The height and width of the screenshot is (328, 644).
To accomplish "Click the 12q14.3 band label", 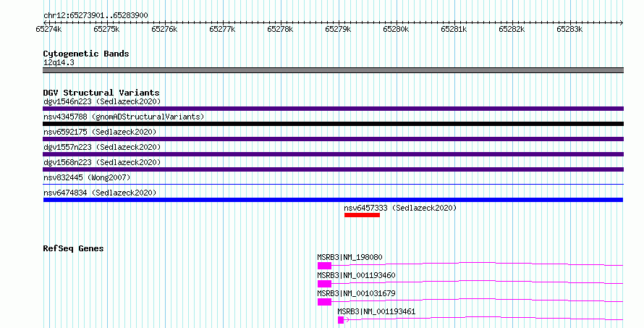I will coord(59,62).
